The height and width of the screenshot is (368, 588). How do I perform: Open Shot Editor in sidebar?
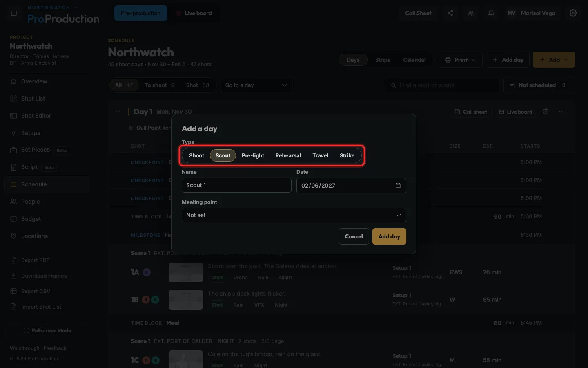pyautogui.click(x=47, y=116)
